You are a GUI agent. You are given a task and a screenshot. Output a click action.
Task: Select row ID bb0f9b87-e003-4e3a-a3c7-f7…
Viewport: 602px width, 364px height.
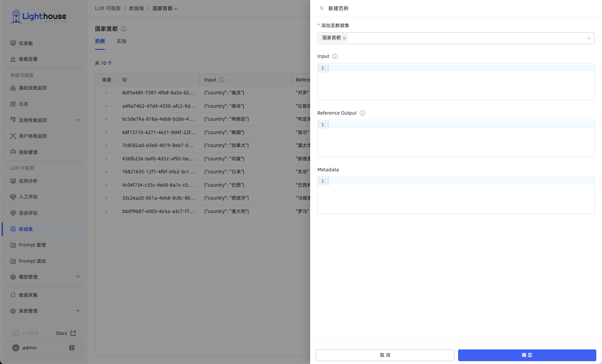[x=158, y=211]
